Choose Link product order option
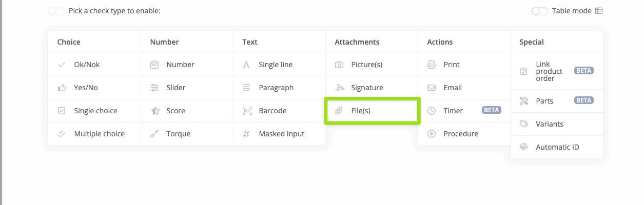644x205 pixels. pyautogui.click(x=549, y=71)
